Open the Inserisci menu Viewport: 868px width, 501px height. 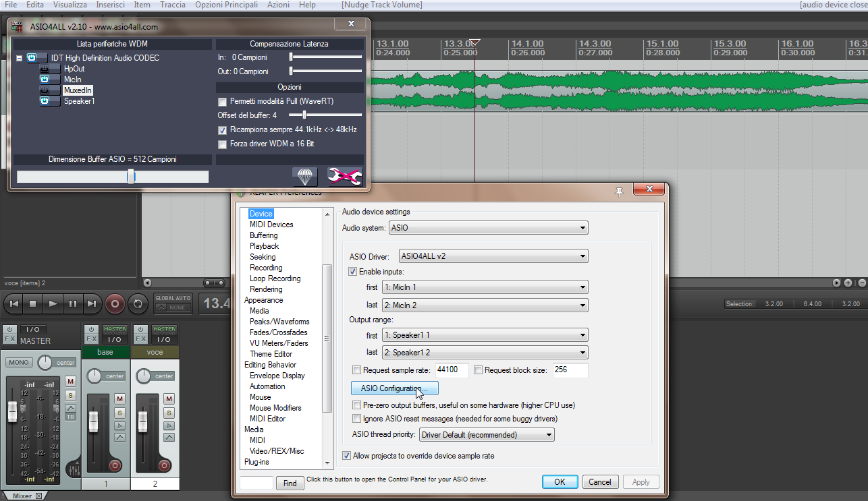click(x=110, y=5)
